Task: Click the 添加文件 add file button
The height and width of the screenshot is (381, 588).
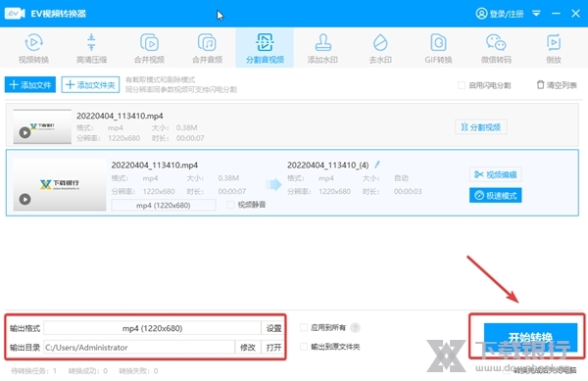Action: coord(30,84)
